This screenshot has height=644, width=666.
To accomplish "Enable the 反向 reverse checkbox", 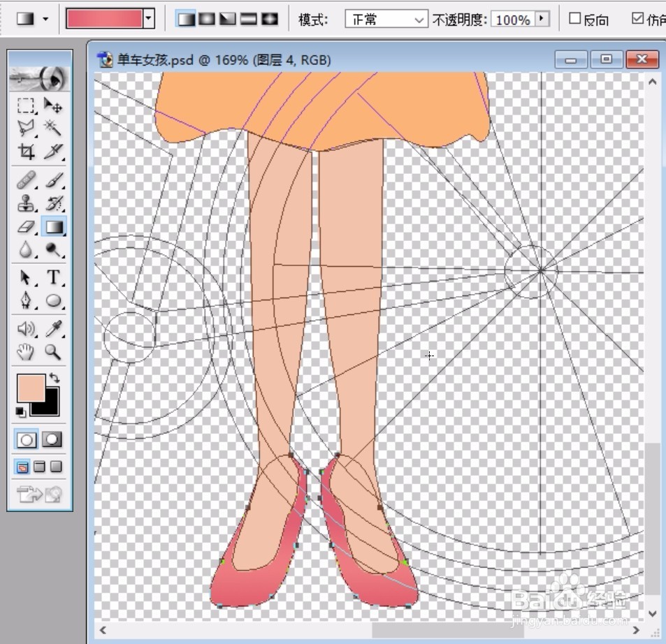I will click(574, 18).
